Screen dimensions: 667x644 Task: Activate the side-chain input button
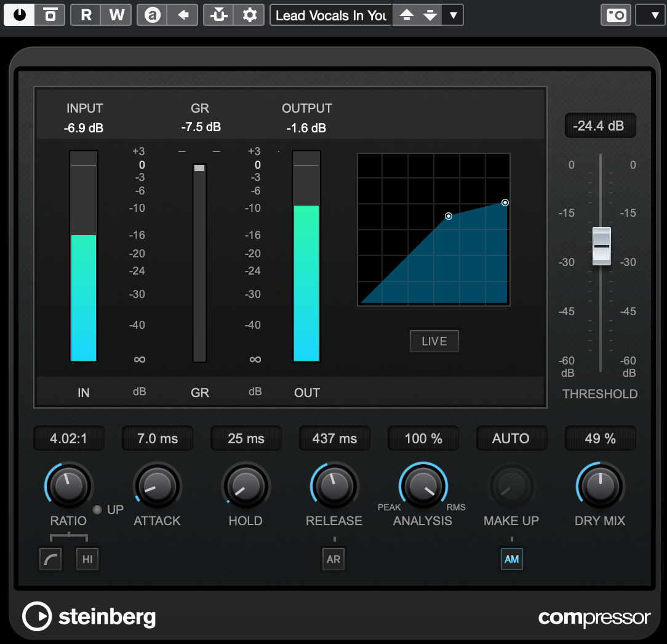[218, 15]
